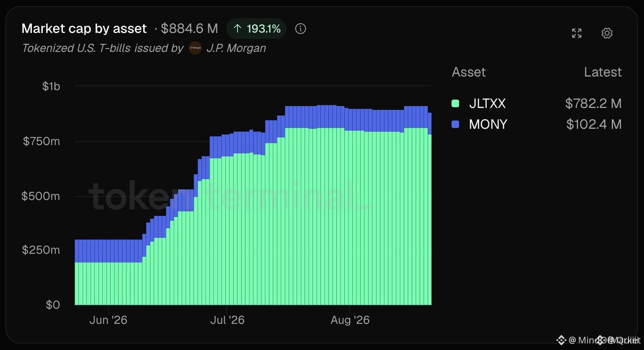Screen dimensions: 644x350
Task: Click the $782.2 M JLTXX value
Action: click(593, 103)
